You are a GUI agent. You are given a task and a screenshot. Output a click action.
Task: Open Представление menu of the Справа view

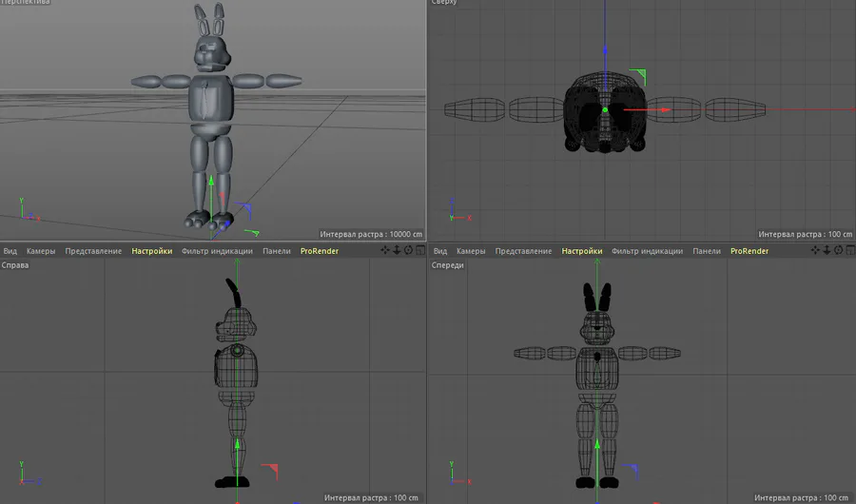(93, 251)
